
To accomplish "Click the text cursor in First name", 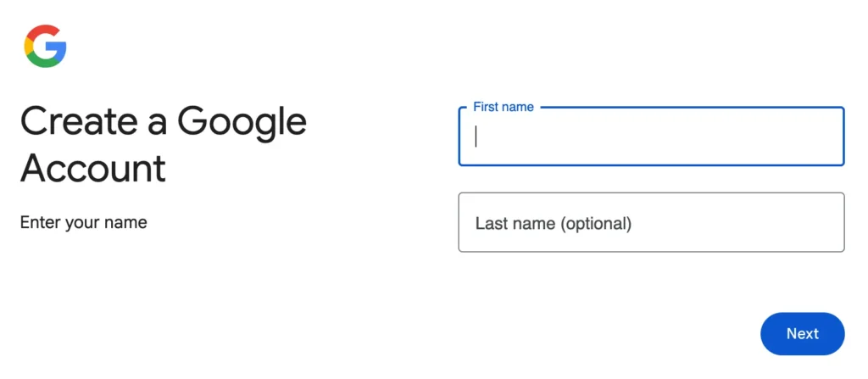I will point(476,137).
